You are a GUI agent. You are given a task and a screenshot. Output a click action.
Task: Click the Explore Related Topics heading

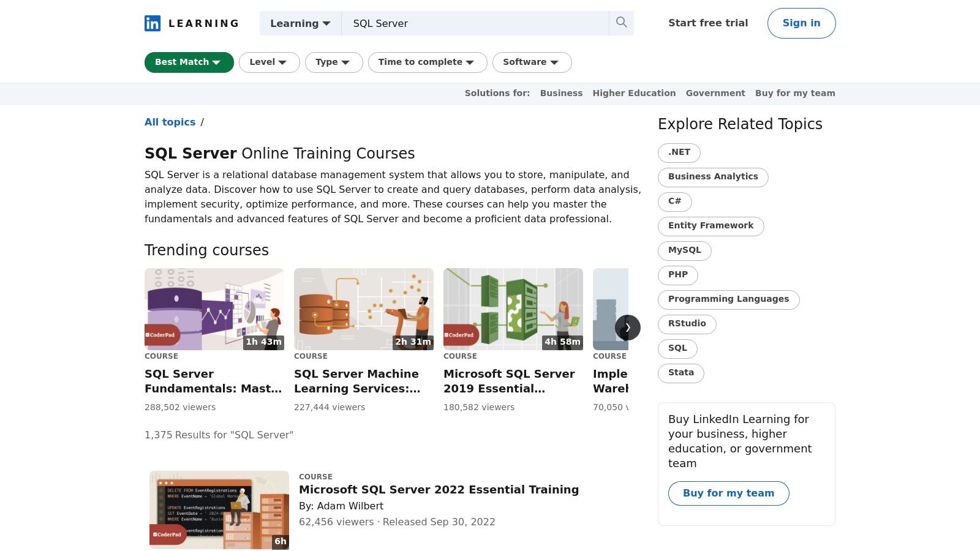[740, 124]
